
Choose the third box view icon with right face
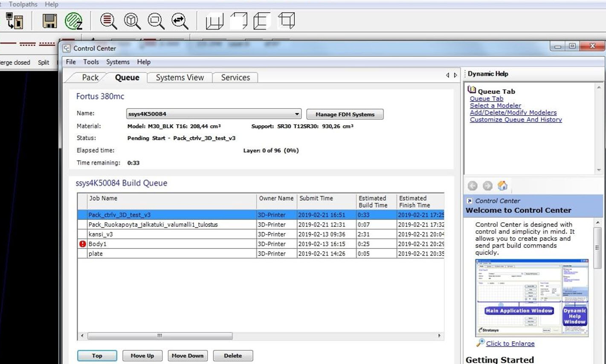point(262,21)
